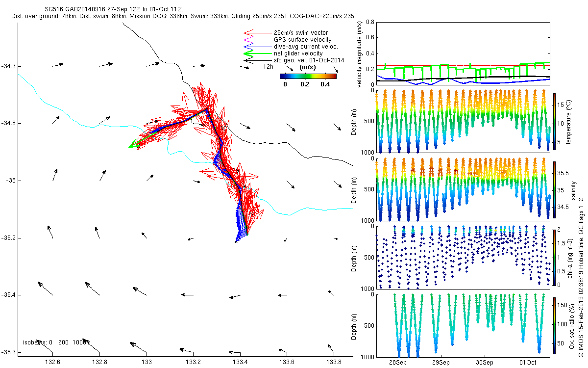Click inside the velocity magnitude time-series plot

tap(463, 53)
